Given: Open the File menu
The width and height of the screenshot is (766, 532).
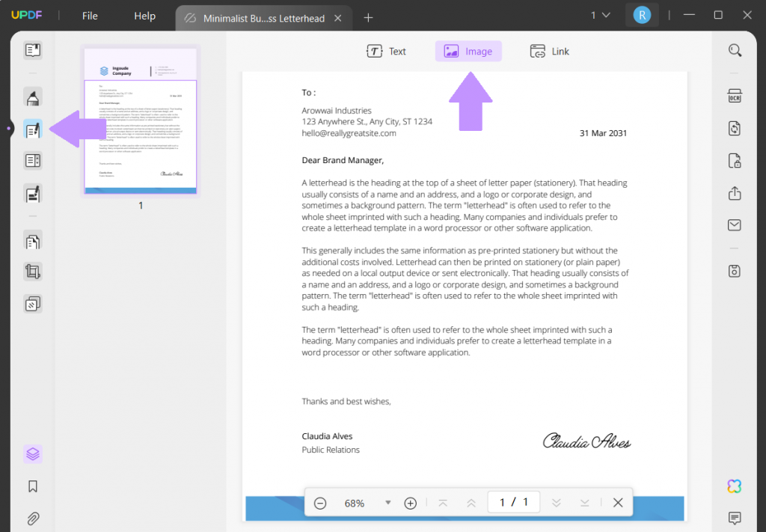Looking at the screenshot, I should 89,15.
